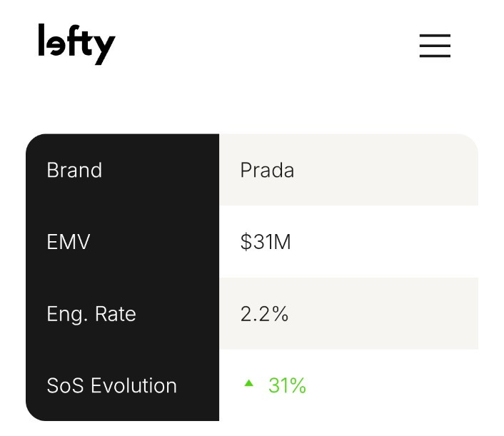Screen dimensions: 504x436
Task: Click the percent symbol after 2.2
Action: click(x=281, y=313)
